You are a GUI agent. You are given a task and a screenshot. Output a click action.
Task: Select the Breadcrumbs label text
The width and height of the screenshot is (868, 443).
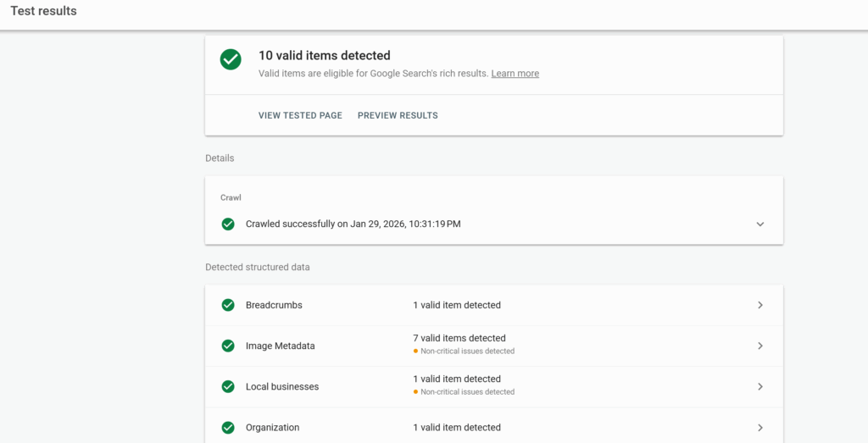pos(274,305)
